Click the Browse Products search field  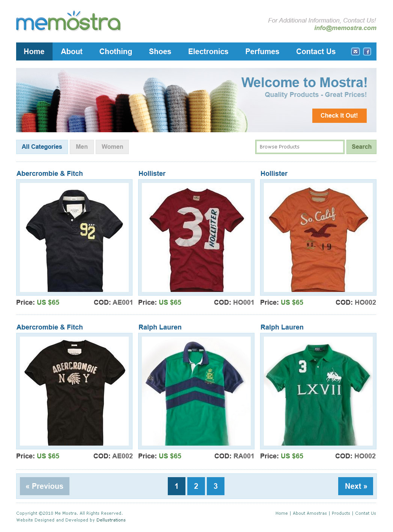click(300, 147)
